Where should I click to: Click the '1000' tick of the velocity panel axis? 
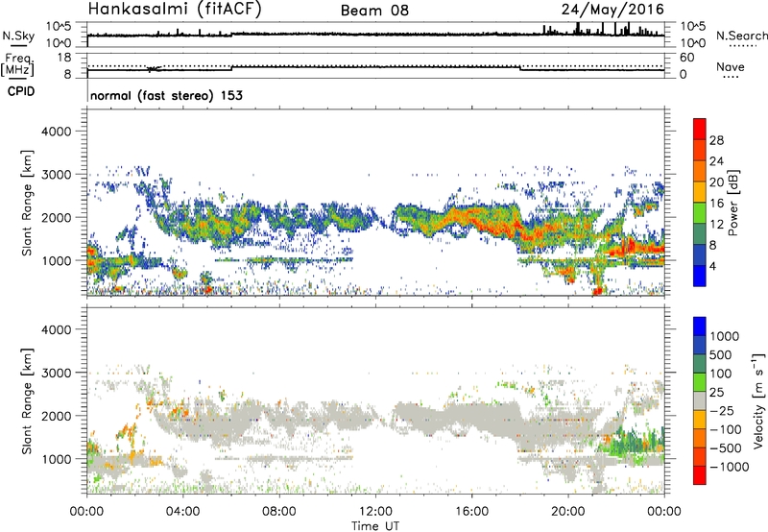point(56,459)
